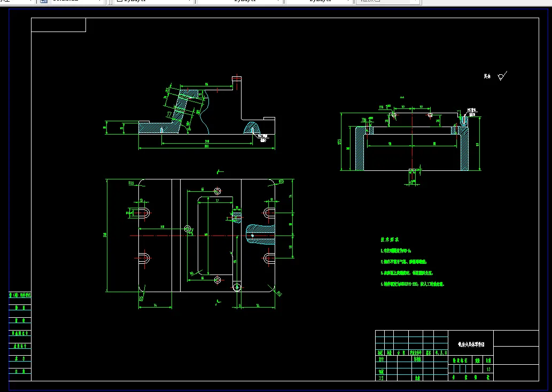Pick the empty box at drawing frame's top-left corner
This screenshot has width=552, height=392.
(x=58, y=25)
